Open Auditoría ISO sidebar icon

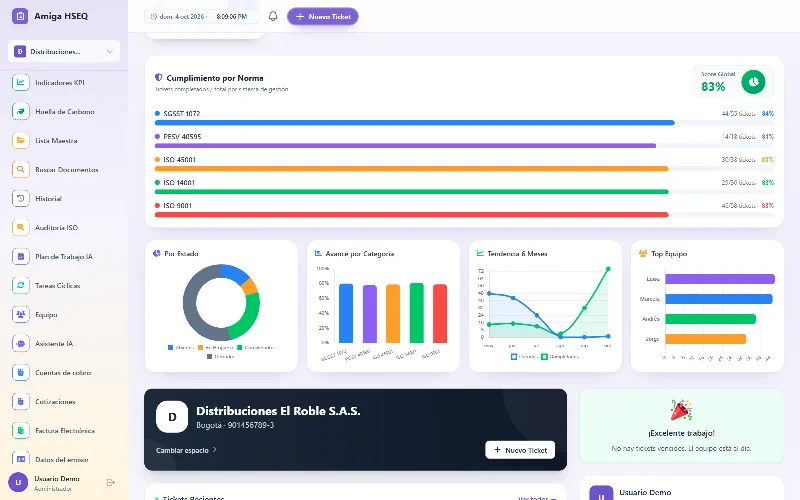(20, 228)
